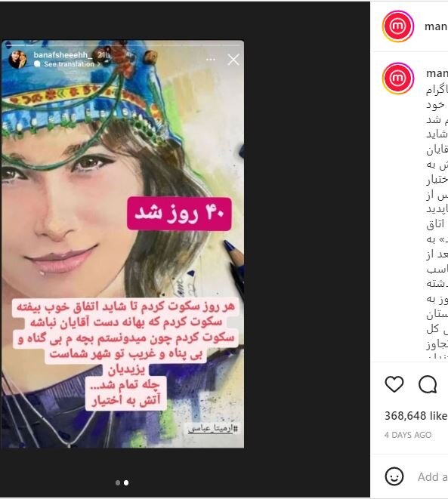This screenshot has width=448, height=499.
Task: Click the pink '۴۰ روز شد' sticker
Action: [x=179, y=214]
